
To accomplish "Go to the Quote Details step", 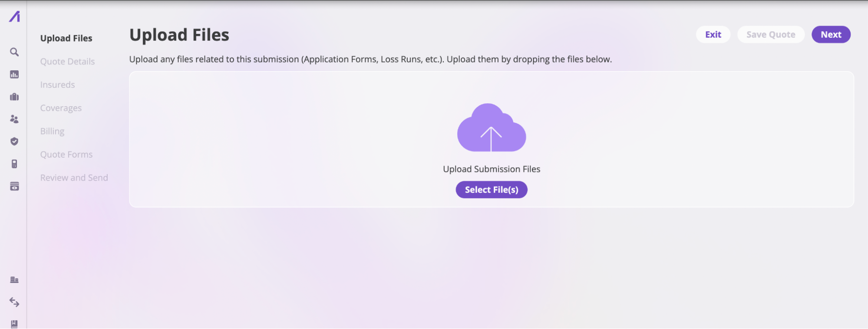I will tap(67, 62).
